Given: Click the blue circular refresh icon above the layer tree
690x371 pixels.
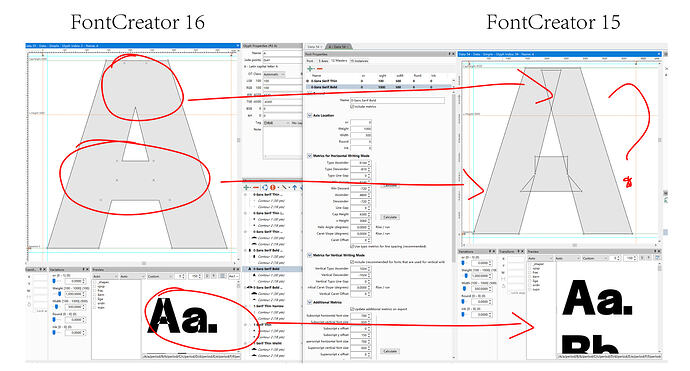Looking at the screenshot, I should (265, 187).
